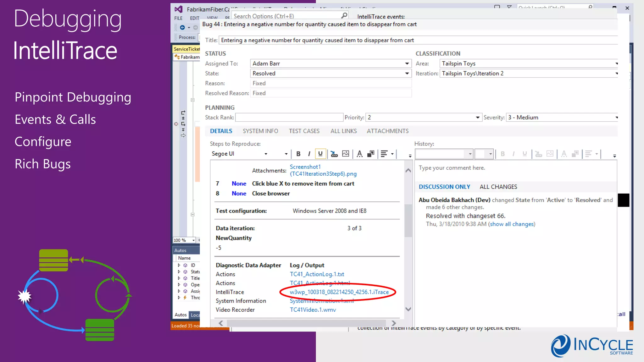Click Search Options magnifier icon
This screenshot has height=362, width=644.
click(x=344, y=15)
